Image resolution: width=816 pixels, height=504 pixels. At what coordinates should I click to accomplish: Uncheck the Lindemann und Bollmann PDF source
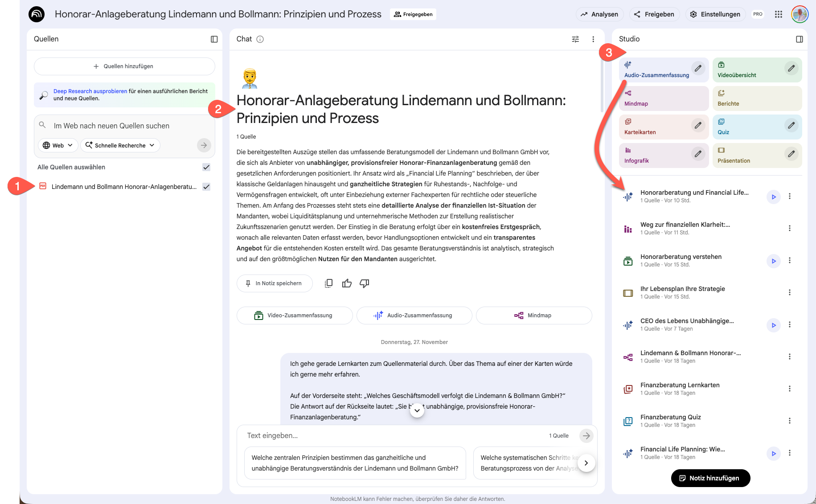tap(206, 187)
